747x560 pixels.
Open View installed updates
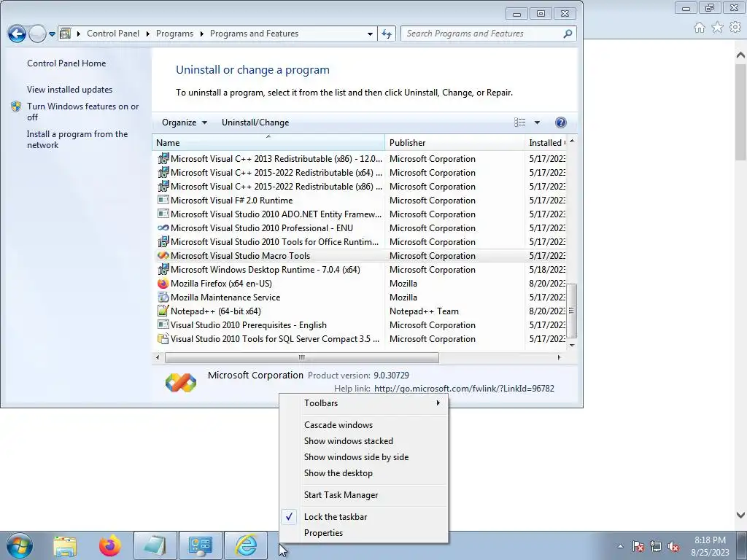click(69, 90)
